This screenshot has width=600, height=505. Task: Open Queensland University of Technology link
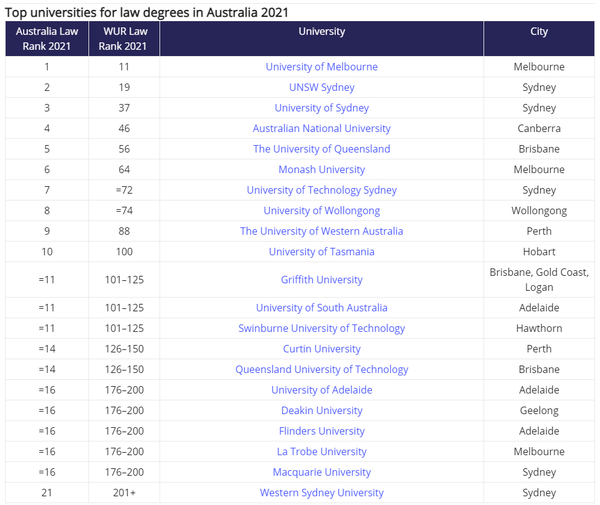click(321, 370)
